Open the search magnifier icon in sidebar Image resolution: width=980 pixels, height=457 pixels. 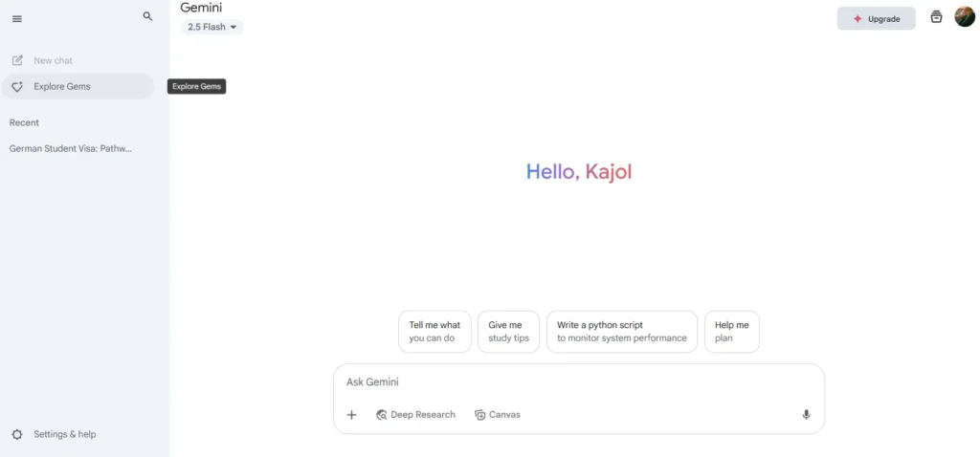(147, 16)
